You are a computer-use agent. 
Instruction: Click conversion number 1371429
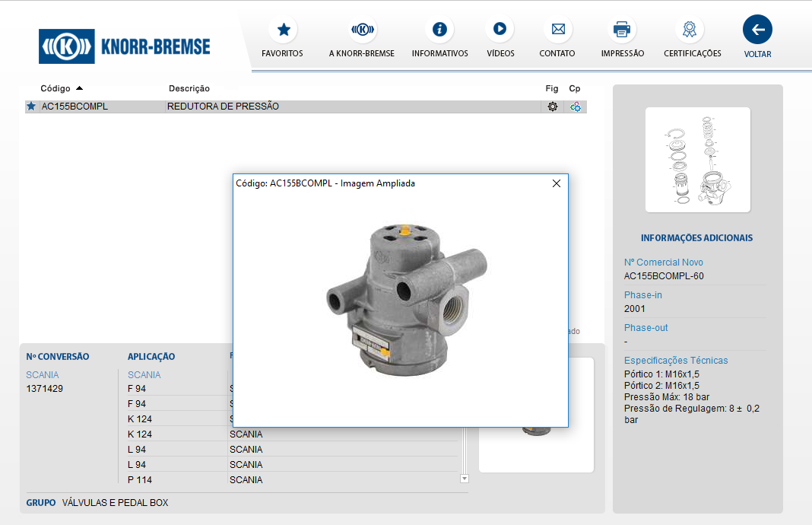click(45, 389)
